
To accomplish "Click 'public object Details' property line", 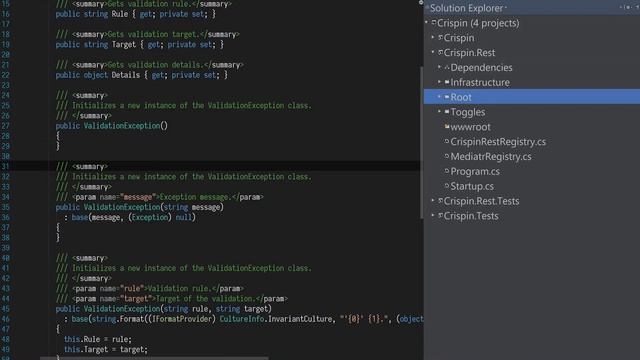I will pos(142,75).
